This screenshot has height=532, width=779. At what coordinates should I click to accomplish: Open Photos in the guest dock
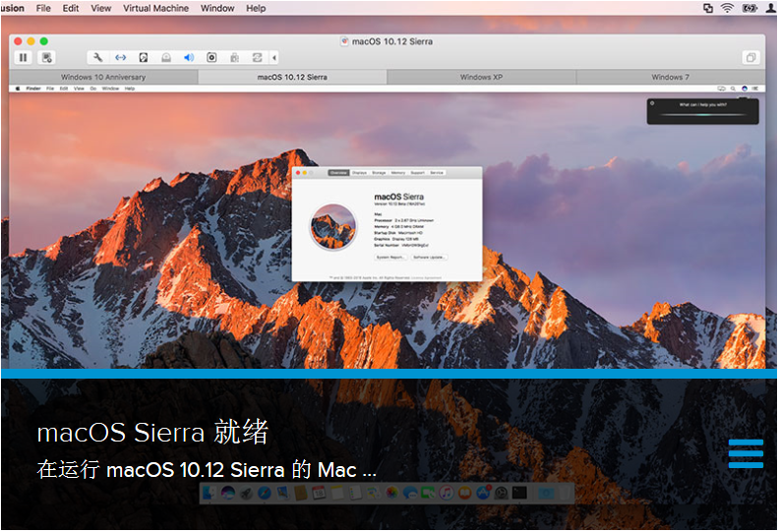tap(391, 493)
